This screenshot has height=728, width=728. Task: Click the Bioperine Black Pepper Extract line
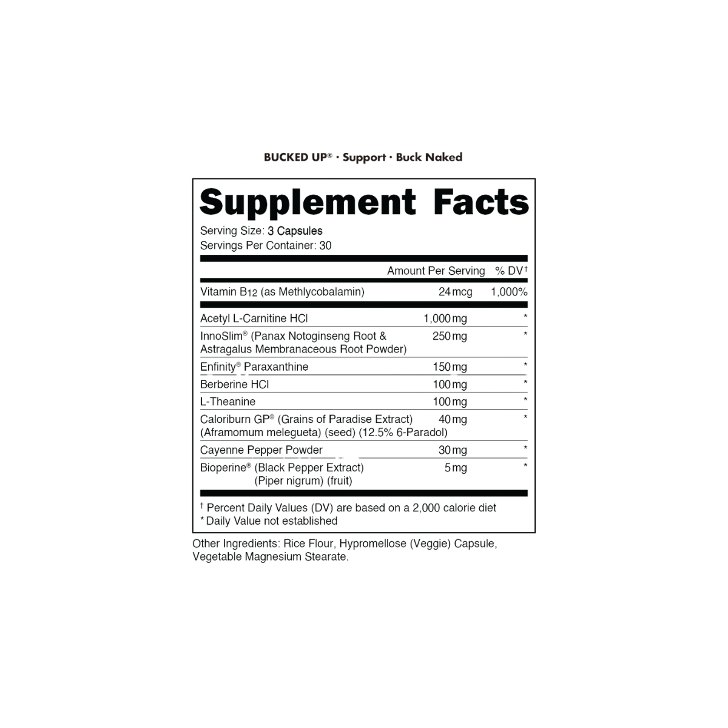(281, 468)
